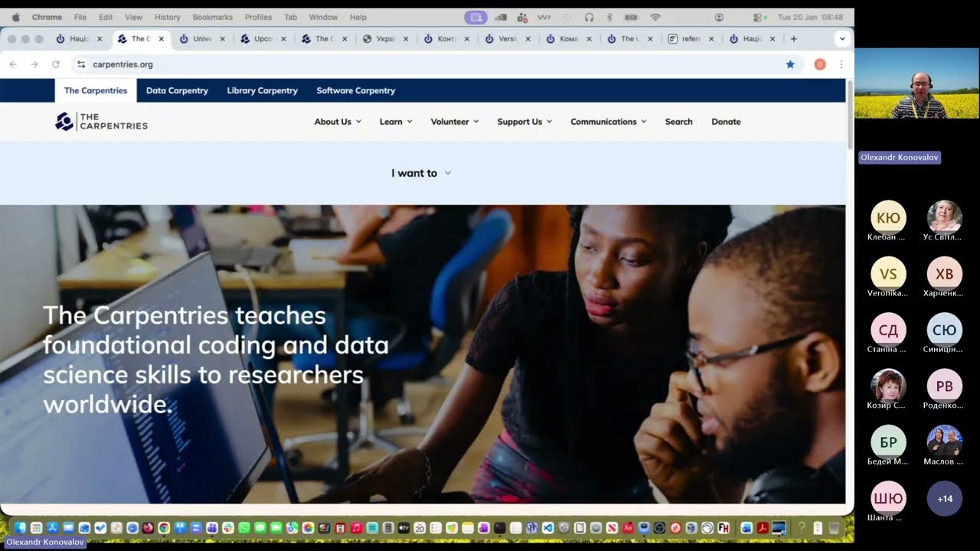Select Olexandr Konovalov's video thumbnail
Viewport: 980px width, 551px height.
917,83
